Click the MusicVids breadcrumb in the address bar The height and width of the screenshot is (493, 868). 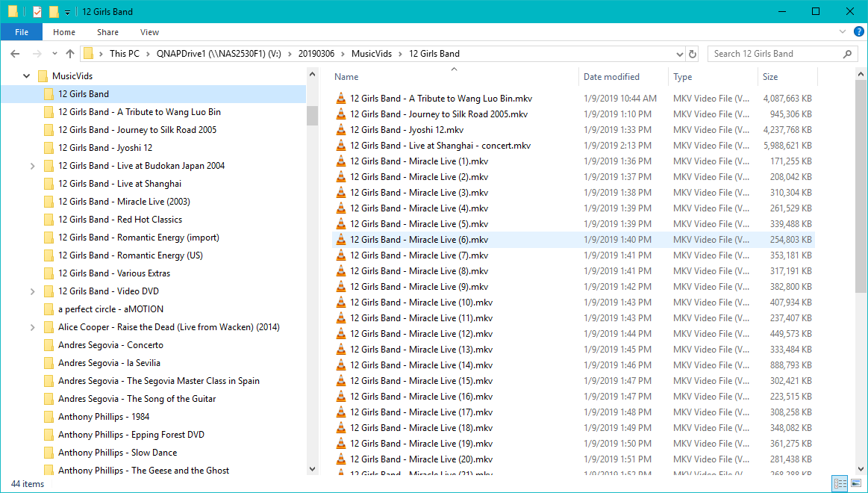point(372,54)
